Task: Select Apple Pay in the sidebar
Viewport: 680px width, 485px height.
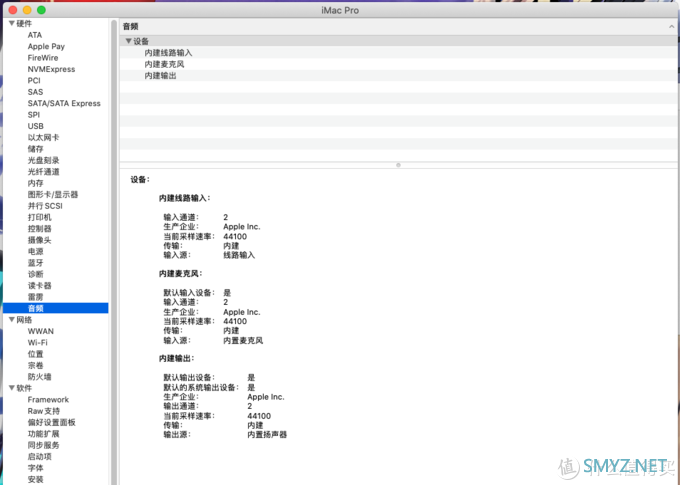Action: point(46,46)
